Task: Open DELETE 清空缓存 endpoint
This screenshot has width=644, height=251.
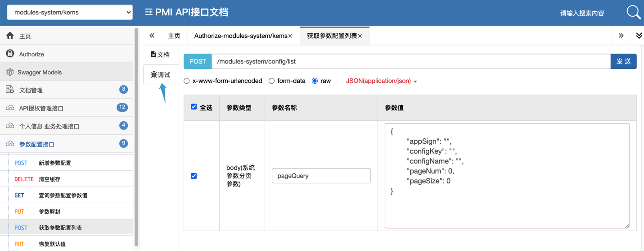Action: [x=67, y=179]
